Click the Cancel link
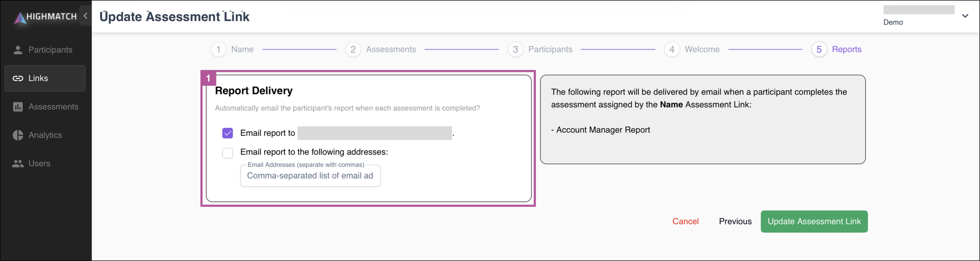Screen dimensions: 980x261 [x=685, y=221]
